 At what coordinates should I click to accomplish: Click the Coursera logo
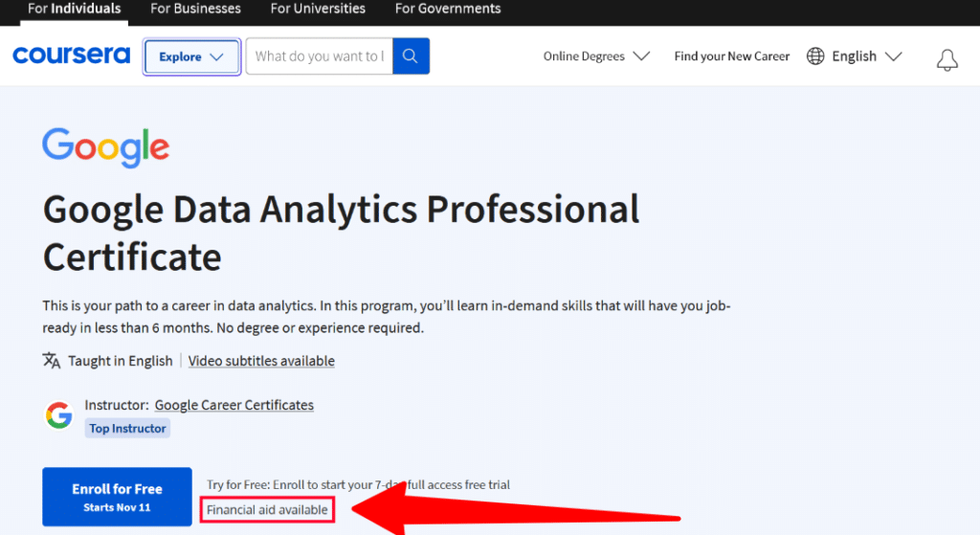click(71, 56)
